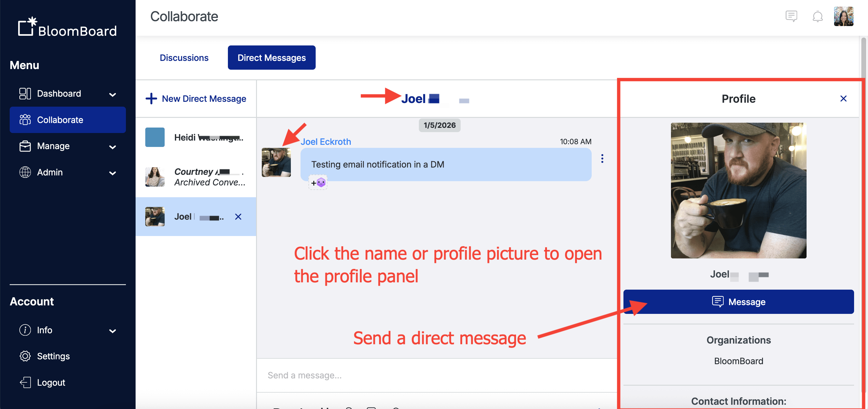Click the Info circle icon
Screen dimensions: 868x409
(x=25, y=330)
